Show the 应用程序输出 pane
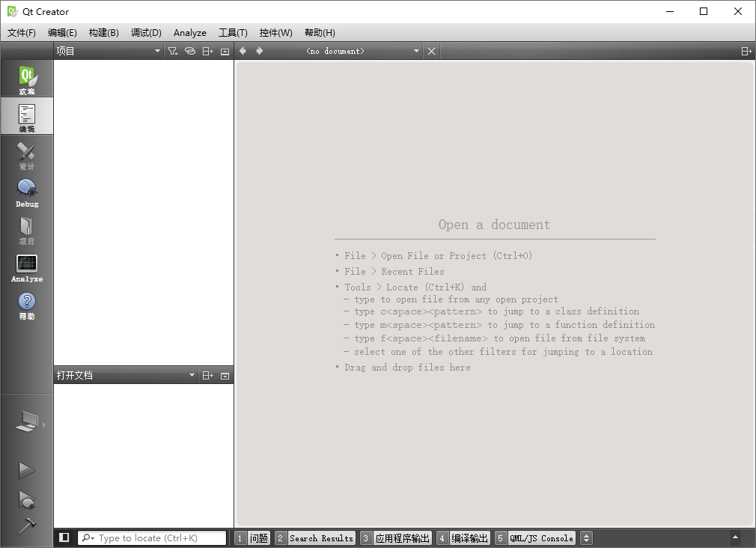 pyautogui.click(x=396, y=538)
